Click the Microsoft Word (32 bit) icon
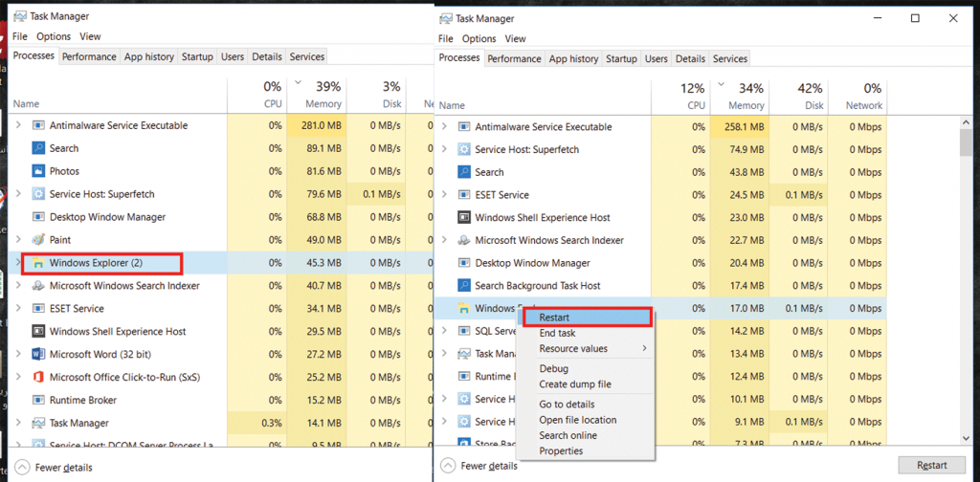 tap(38, 355)
